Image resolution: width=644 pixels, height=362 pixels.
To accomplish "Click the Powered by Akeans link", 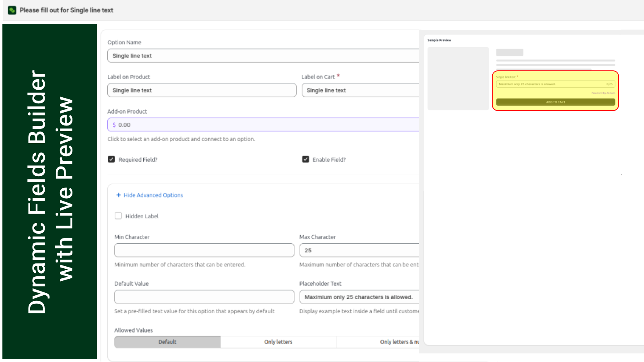I will pyautogui.click(x=603, y=93).
